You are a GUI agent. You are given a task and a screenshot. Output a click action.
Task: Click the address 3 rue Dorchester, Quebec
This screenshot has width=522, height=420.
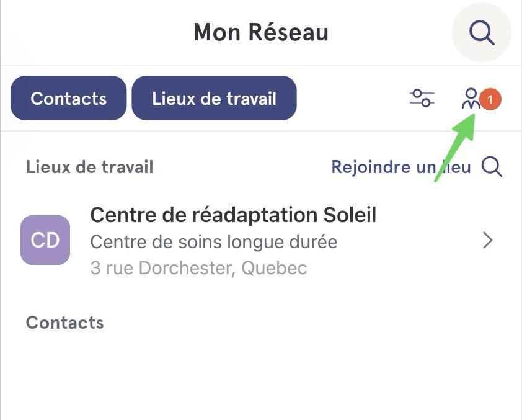(x=198, y=268)
